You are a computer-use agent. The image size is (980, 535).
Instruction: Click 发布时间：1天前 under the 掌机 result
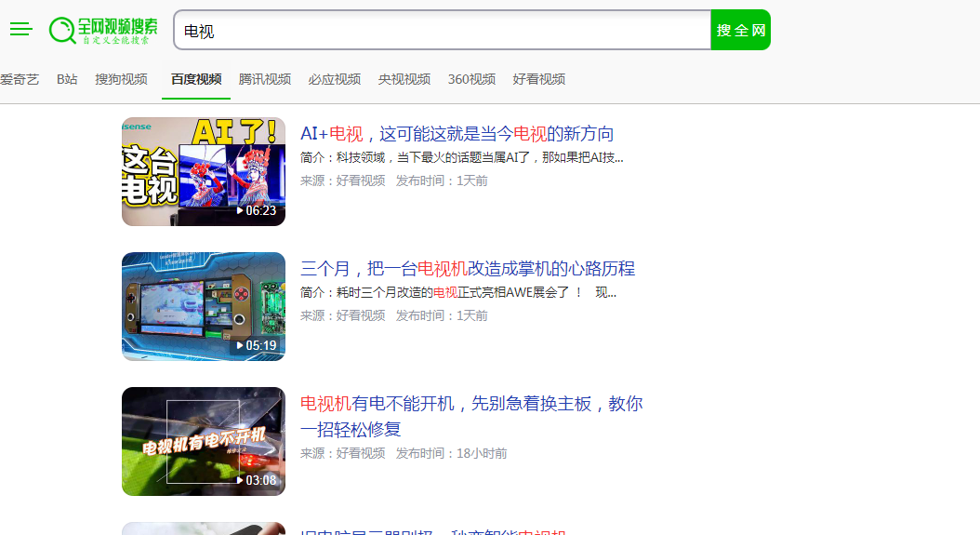(442, 316)
